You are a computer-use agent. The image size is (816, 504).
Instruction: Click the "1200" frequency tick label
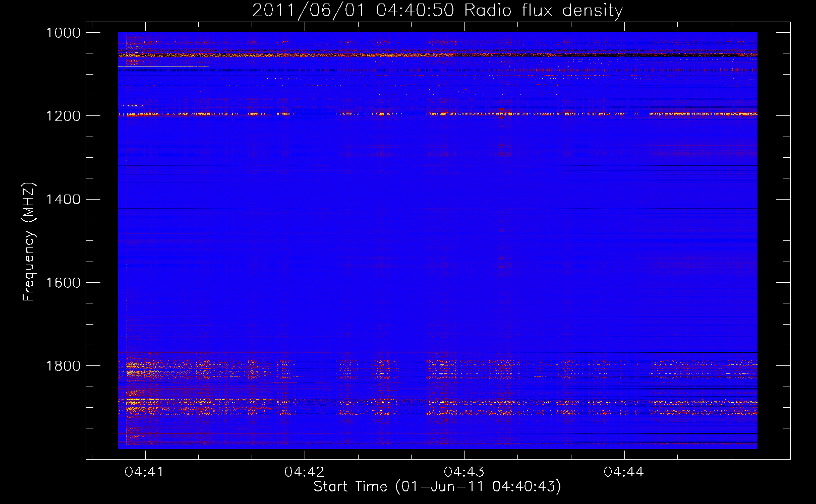coord(64,116)
